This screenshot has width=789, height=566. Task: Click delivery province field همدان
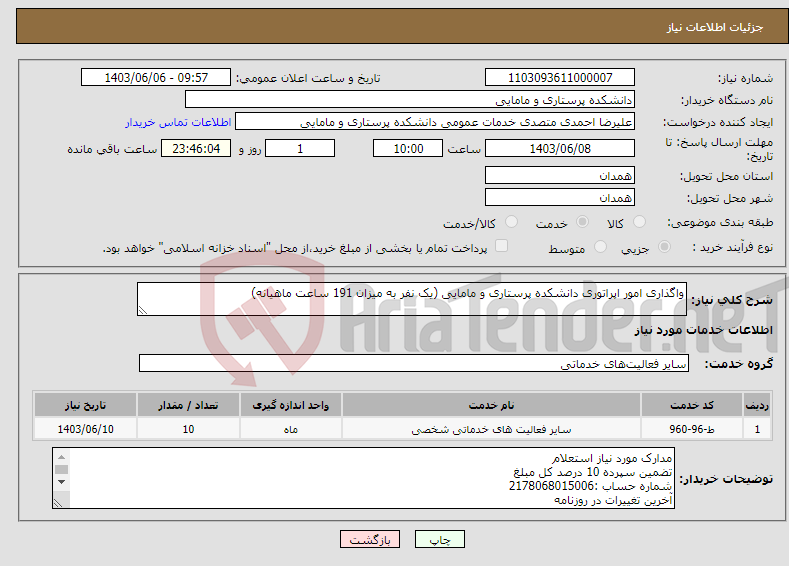point(560,176)
